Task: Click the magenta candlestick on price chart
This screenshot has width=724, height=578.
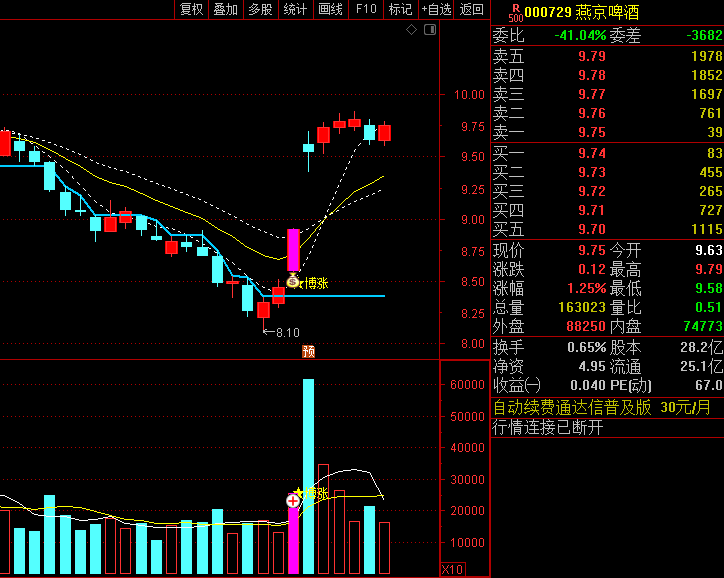Action: 293,250
